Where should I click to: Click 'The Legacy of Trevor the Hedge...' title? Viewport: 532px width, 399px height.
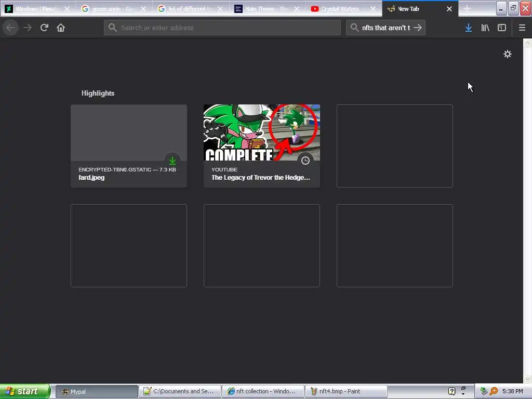(x=261, y=178)
